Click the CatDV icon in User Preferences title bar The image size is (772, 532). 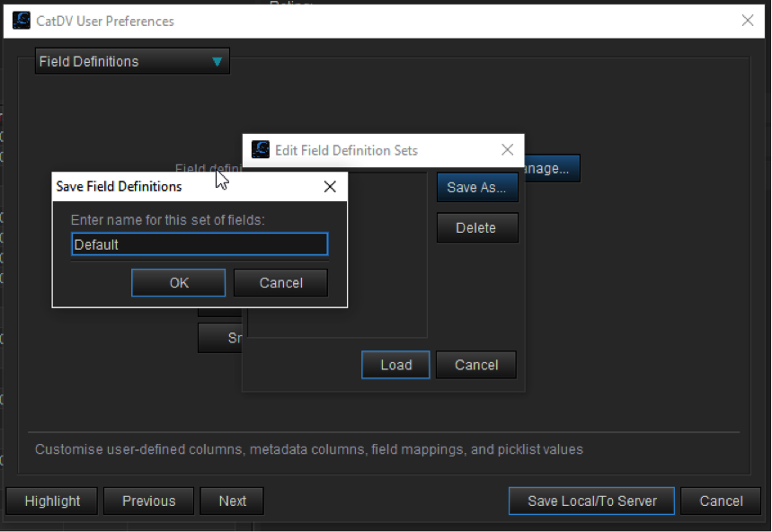(x=22, y=21)
